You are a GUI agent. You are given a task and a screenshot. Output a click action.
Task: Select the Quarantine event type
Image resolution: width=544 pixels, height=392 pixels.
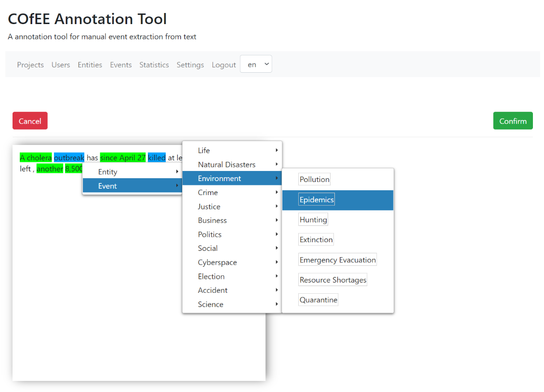[318, 300]
